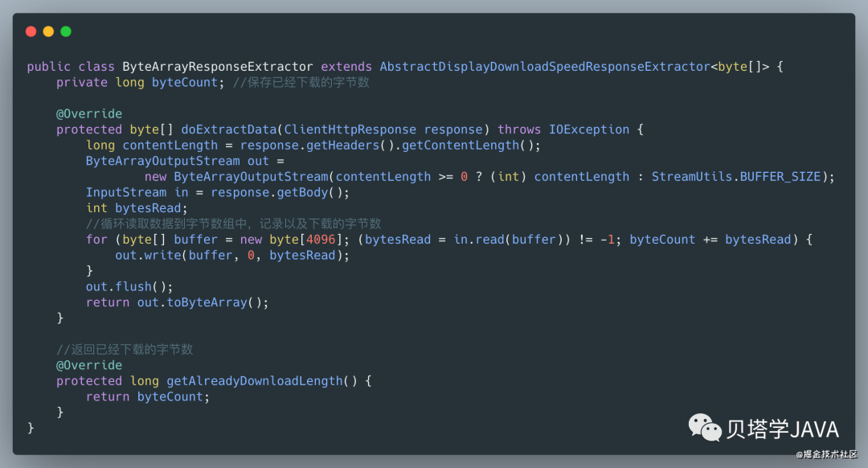868x468 pixels.
Task: Click the method name getAlreadyDownloadLength
Action: (255, 381)
